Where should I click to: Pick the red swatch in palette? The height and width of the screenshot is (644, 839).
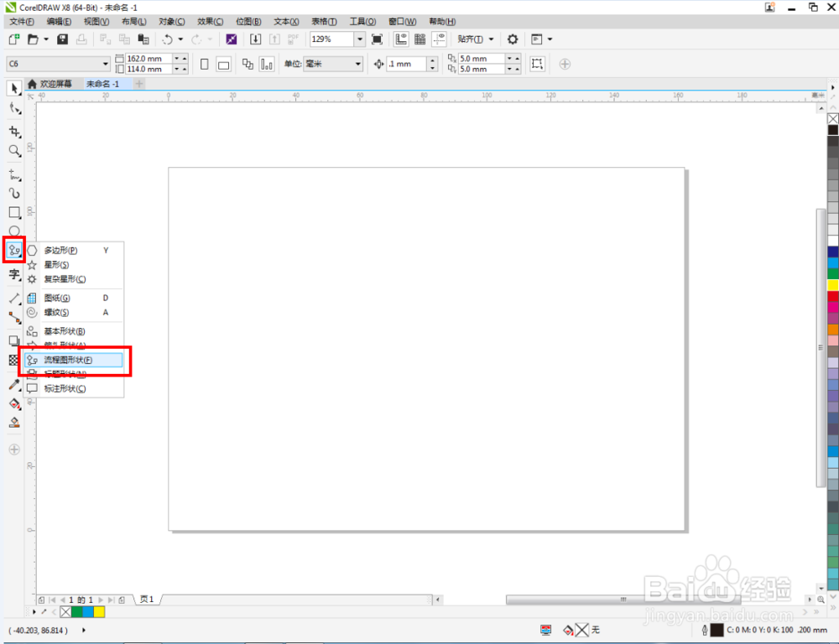833,296
